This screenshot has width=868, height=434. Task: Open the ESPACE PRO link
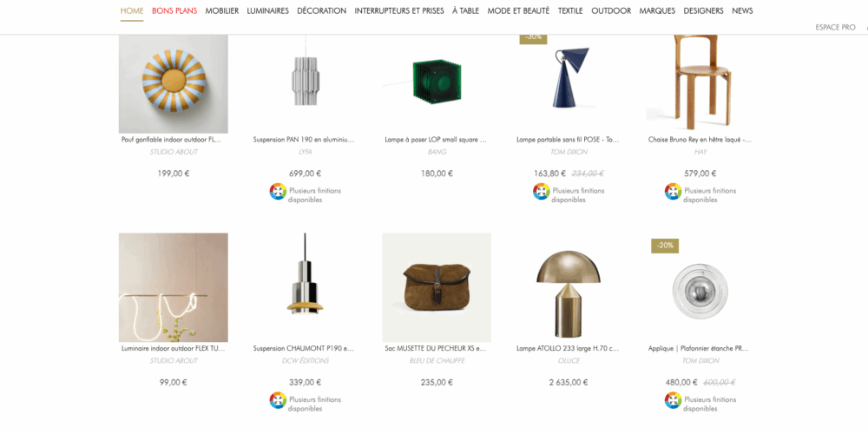(x=835, y=27)
